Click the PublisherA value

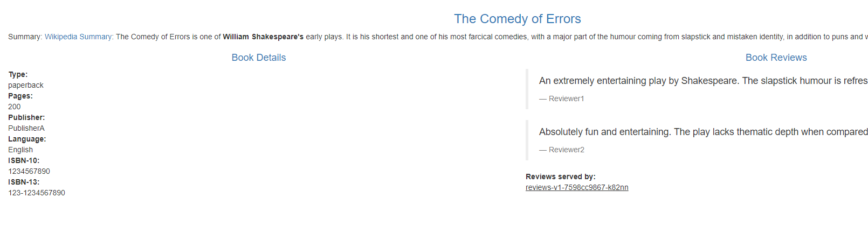coord(26,128)
